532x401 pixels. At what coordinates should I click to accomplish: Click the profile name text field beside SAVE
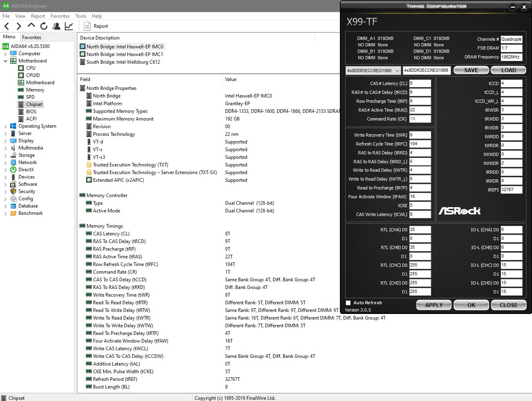point(426,70)
